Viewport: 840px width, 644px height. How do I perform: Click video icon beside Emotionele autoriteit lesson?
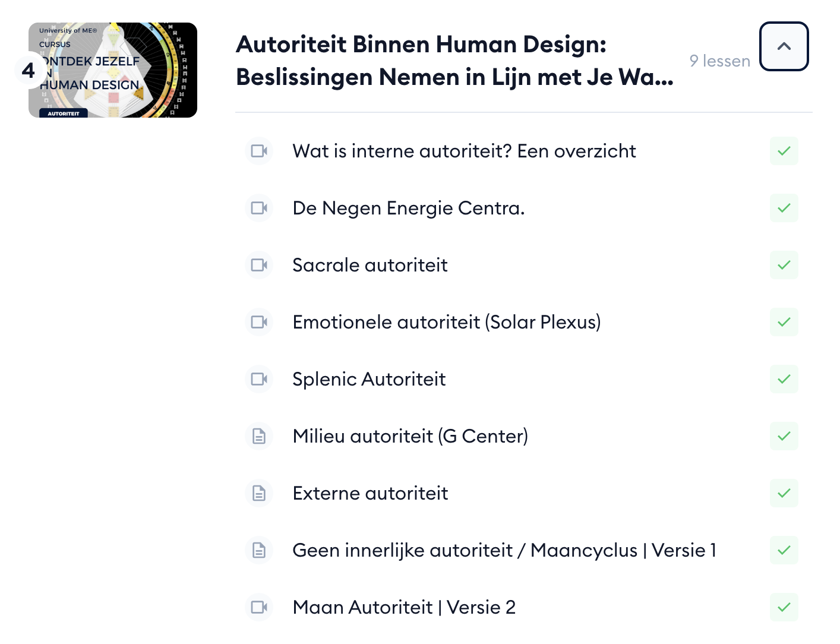tap(259, 322)
